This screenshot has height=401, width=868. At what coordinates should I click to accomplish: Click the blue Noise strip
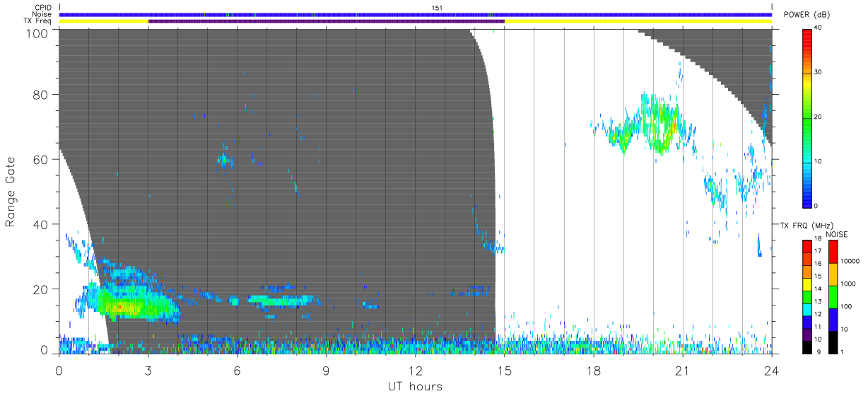tap(415, 14)
